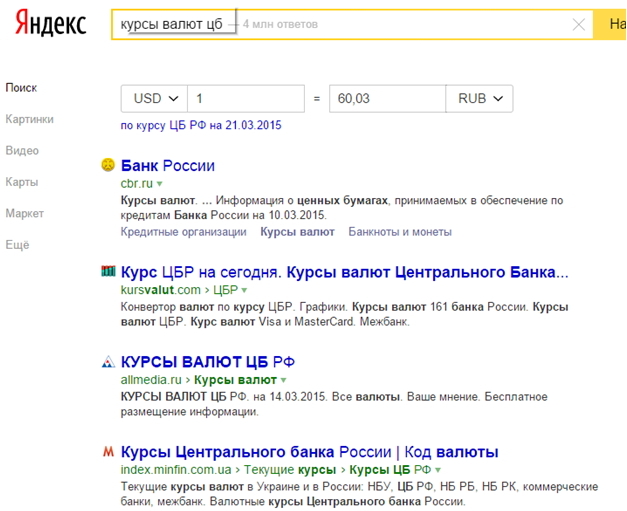Image resolution: width=627 pixels, height=511 pixels.
Task: Click the Яндекс logo
Action: click(50, 24)
